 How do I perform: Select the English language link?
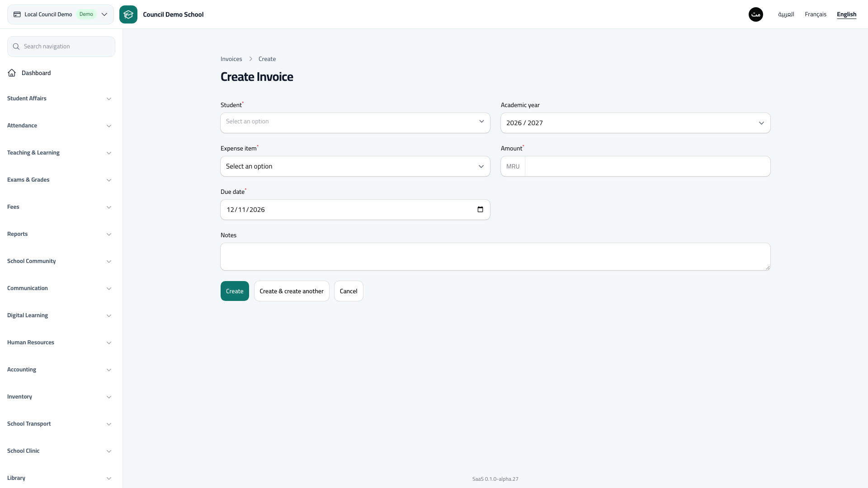point(846,14)
